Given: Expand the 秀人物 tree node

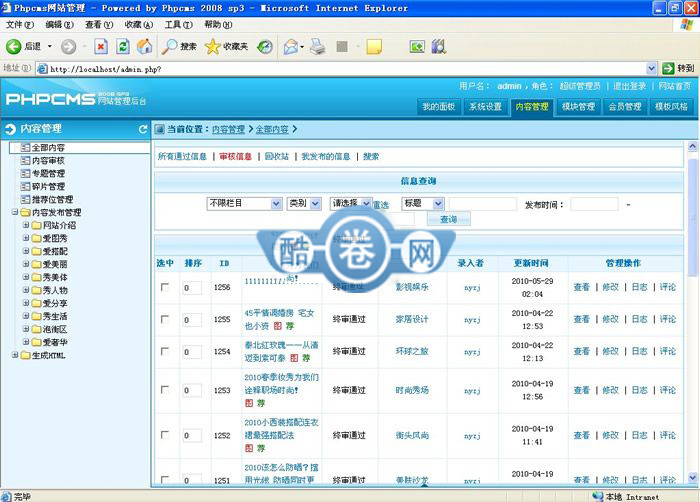Looking at the screenshot, I should pos(26,290).
